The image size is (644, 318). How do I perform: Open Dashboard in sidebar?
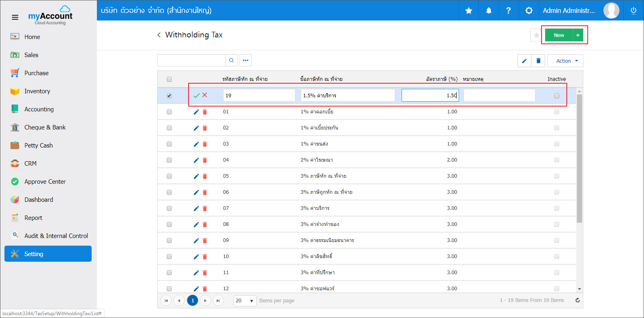pyautogui.click(x=48, y=199)
